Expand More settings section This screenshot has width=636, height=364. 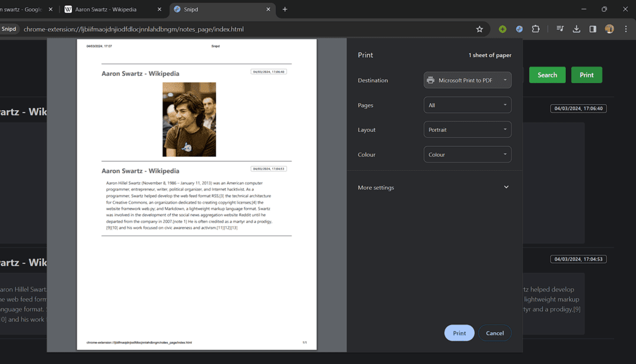pos(433,187)
